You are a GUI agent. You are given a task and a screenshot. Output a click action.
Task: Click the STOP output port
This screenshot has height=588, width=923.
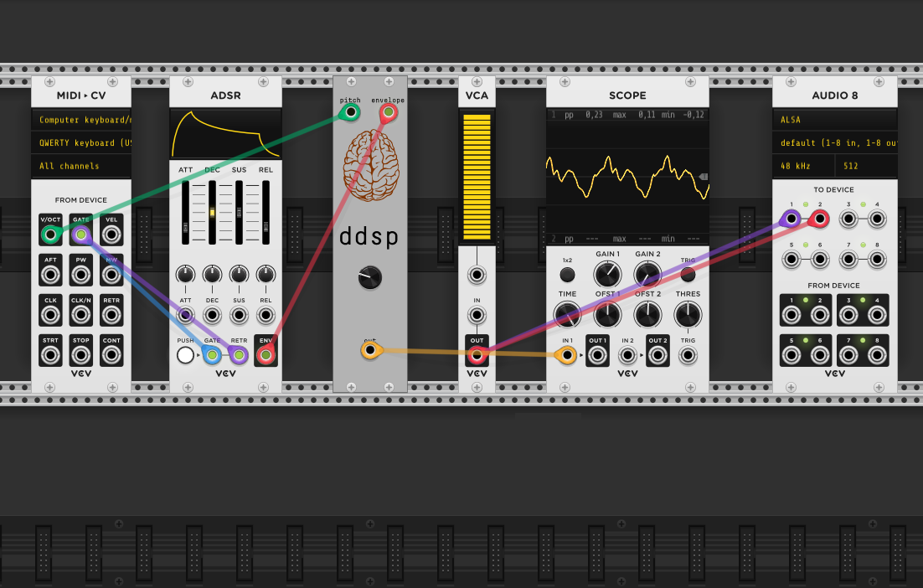81,355
